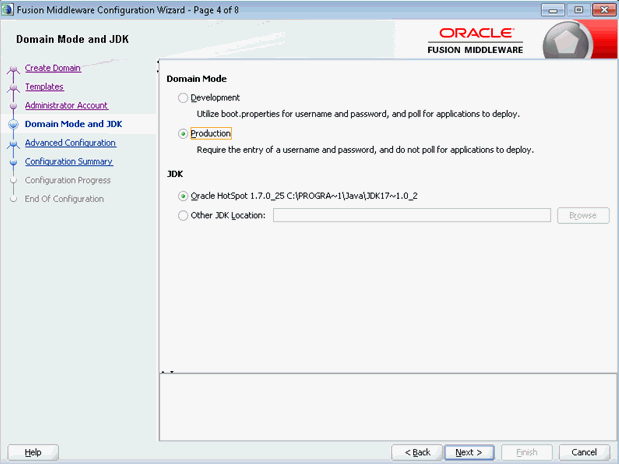Click the Oracle Fusion Middleware logo

(475, 41)
